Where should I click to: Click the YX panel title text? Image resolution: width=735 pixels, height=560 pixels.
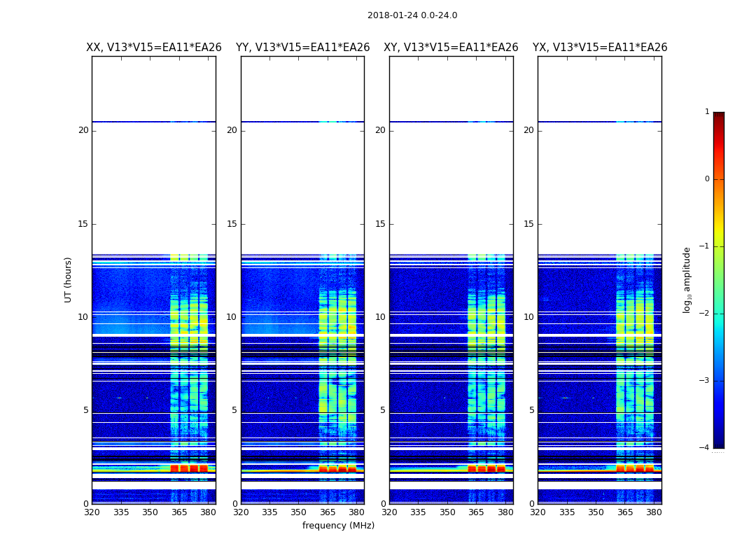pos(600,48)
